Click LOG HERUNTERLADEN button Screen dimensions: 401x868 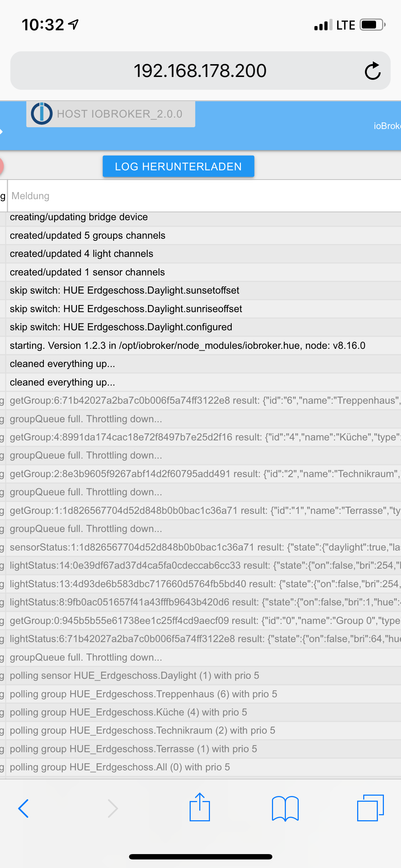tap(178, 166)
